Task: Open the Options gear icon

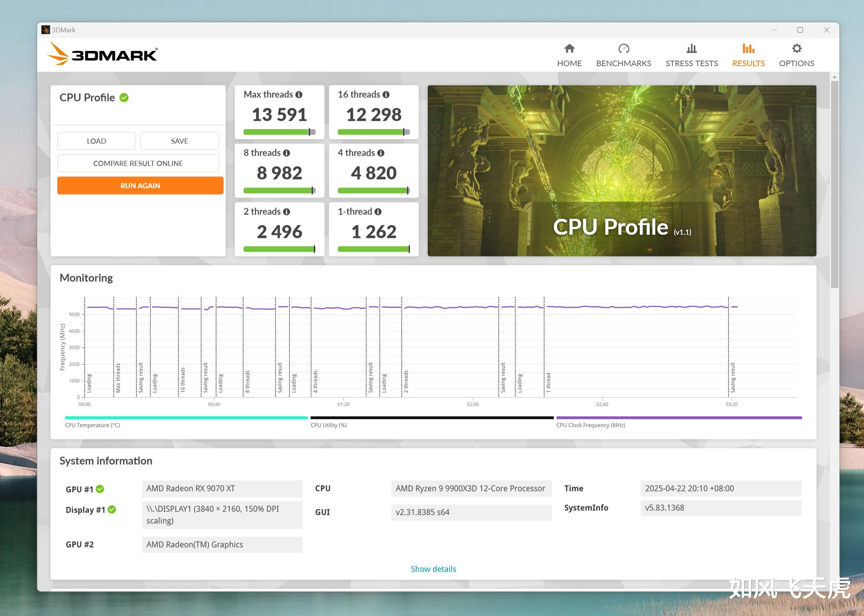Action: [796, 49]
